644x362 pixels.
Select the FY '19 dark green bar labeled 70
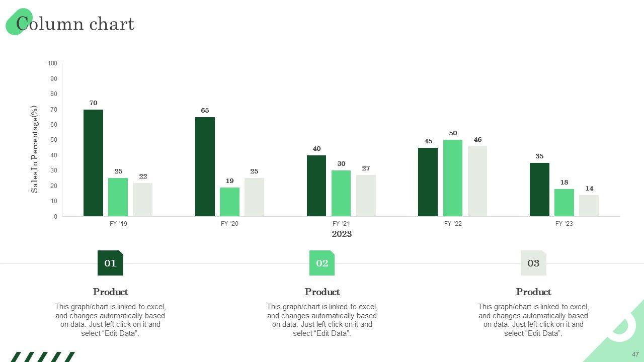tap(93, 163)
